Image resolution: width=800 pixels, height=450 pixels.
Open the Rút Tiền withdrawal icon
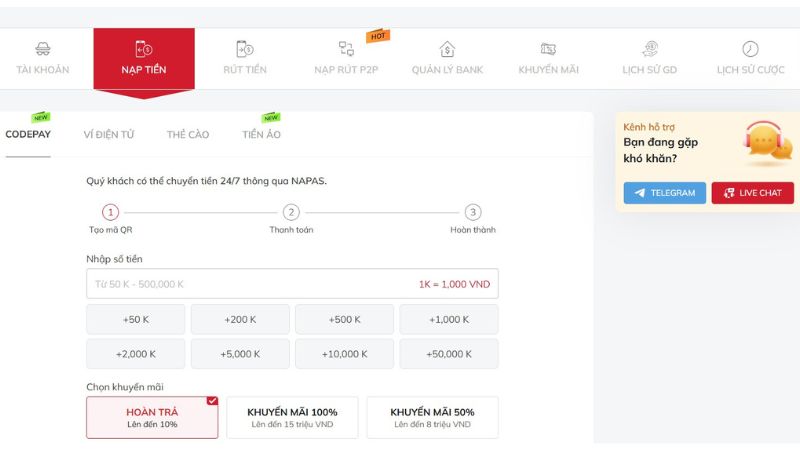point(244,49)
